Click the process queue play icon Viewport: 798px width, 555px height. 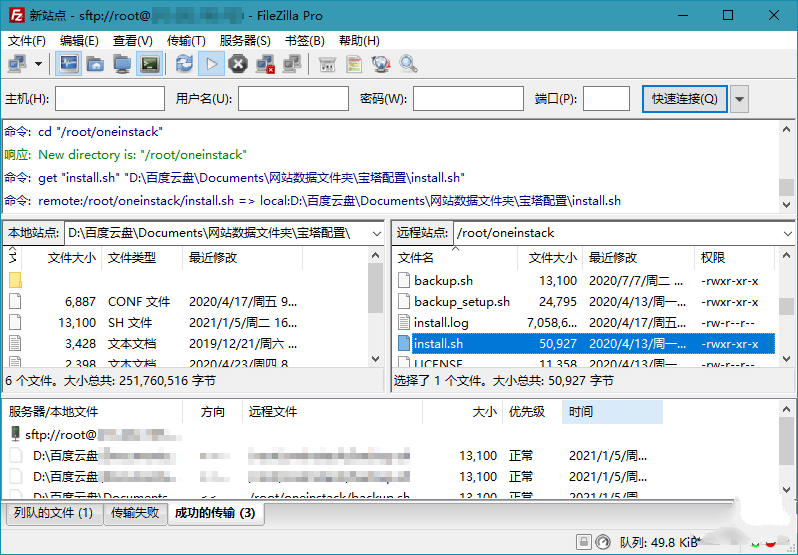click(211, 64)
